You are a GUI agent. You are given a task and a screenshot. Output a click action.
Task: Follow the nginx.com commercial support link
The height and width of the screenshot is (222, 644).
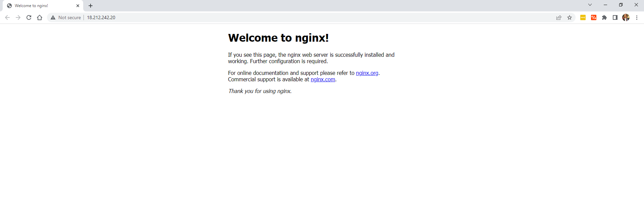[323, 79]
